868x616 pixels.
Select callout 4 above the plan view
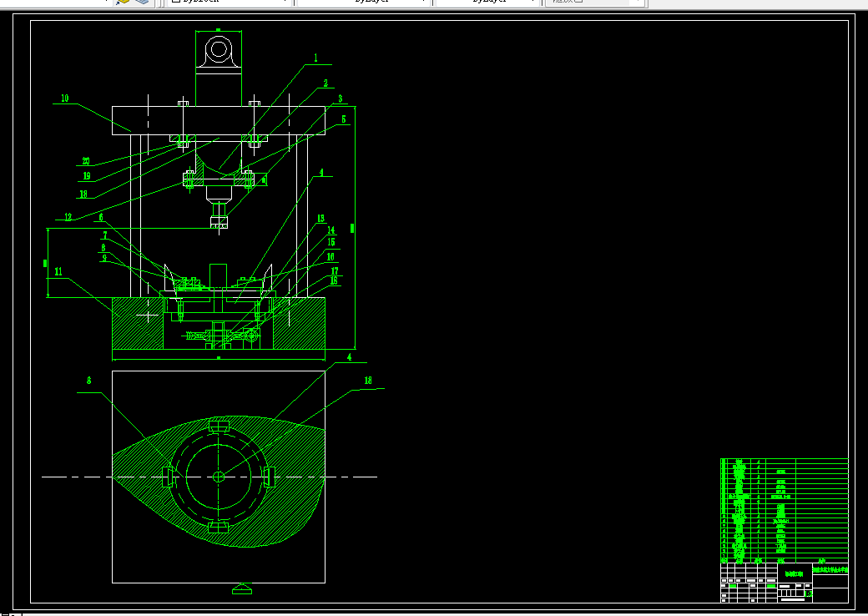click(349, 357)
